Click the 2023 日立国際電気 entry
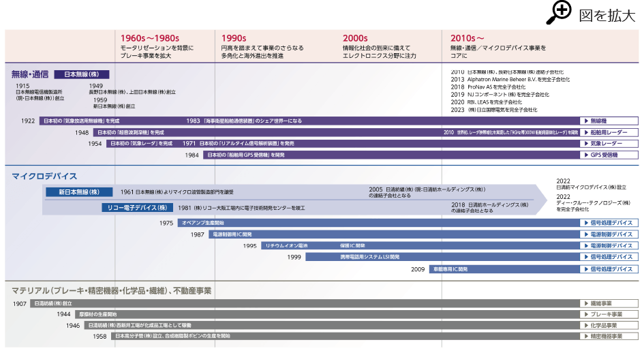This screenshot has height=353, width=644. pyautogui.click(x=494, y=110)
